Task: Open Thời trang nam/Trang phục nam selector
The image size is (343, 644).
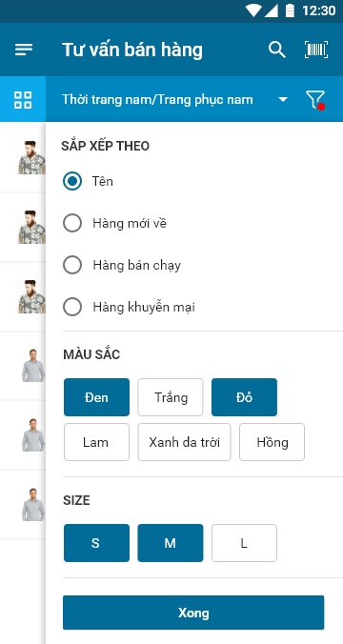Action: pos(157,100)
